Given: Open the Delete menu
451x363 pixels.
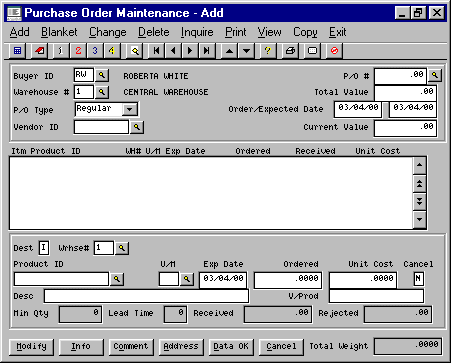Looking at the screenshot, I should point(154,32).
